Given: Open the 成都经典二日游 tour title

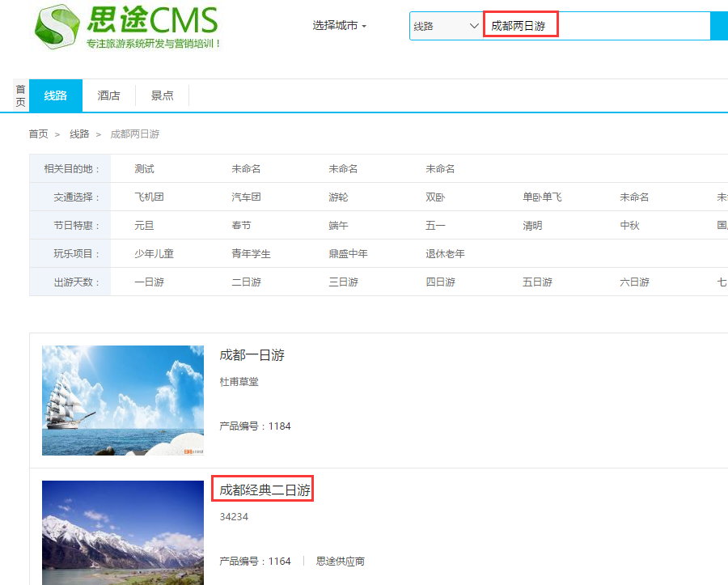Looking at the screenshot, I should [263, 490].
